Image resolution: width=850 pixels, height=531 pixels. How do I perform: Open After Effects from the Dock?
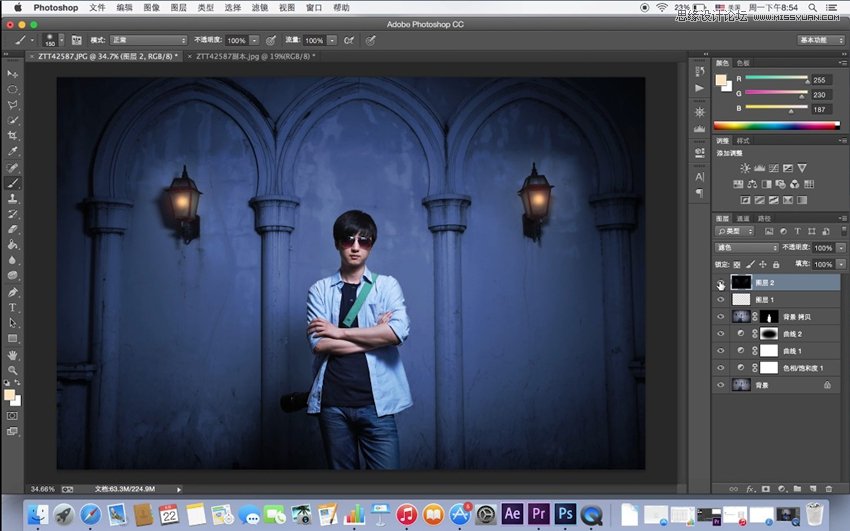pos(512,513)
